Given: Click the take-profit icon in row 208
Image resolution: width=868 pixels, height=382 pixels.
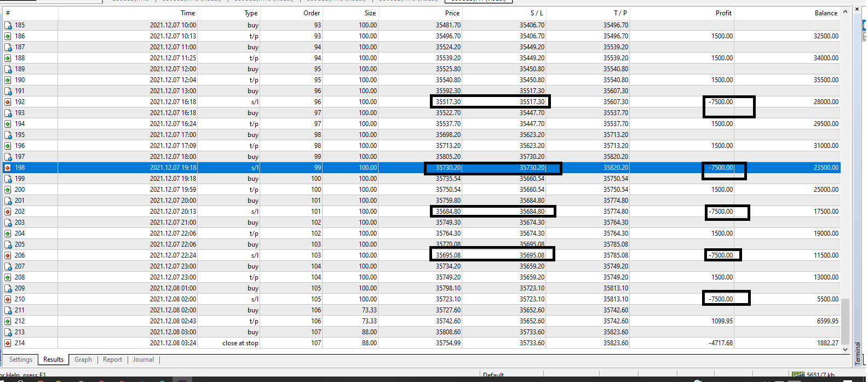Looking at the screenshot, I should click(x=8, y=277).
